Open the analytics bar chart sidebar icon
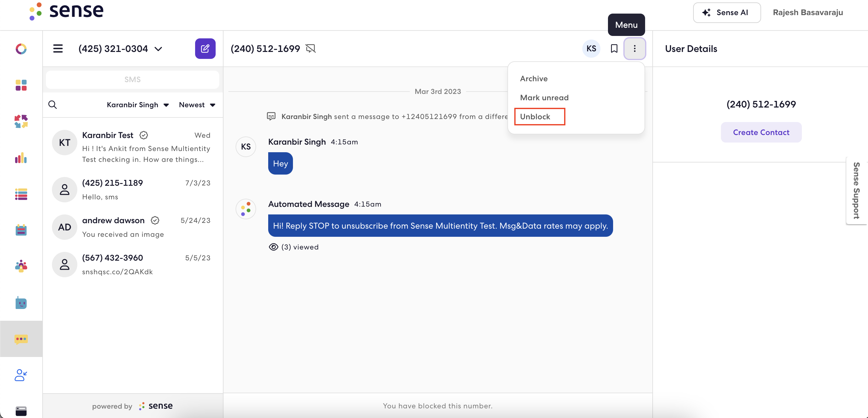868x418 pixels. pyautogui.click(x=21, y=158)
